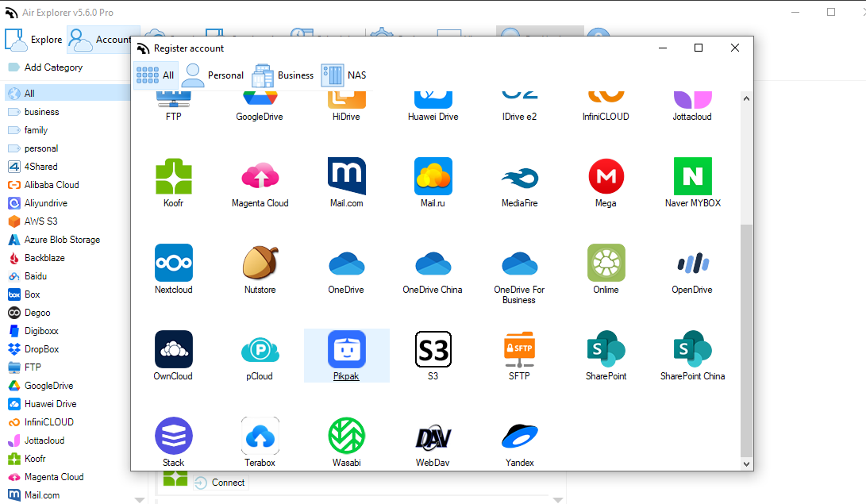This screenshot has height=504, width=866.
Task: Open the NAS account filter
Action: pyautogui.click(x=344, y=75)
